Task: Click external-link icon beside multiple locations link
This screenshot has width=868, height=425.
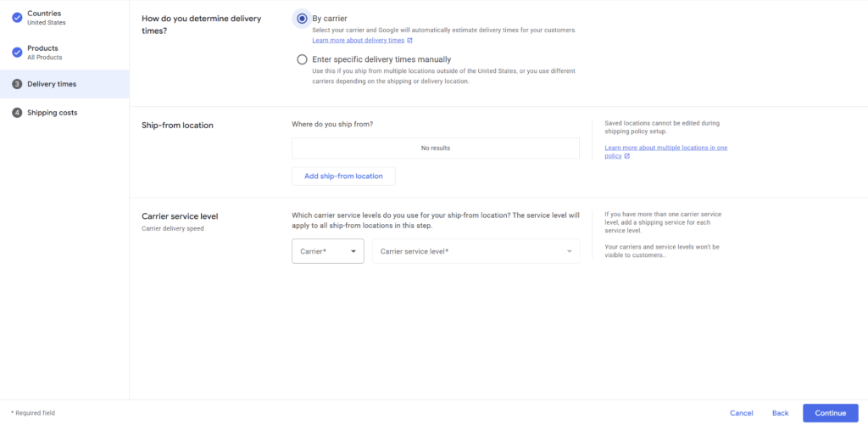Action: (627, 156)
